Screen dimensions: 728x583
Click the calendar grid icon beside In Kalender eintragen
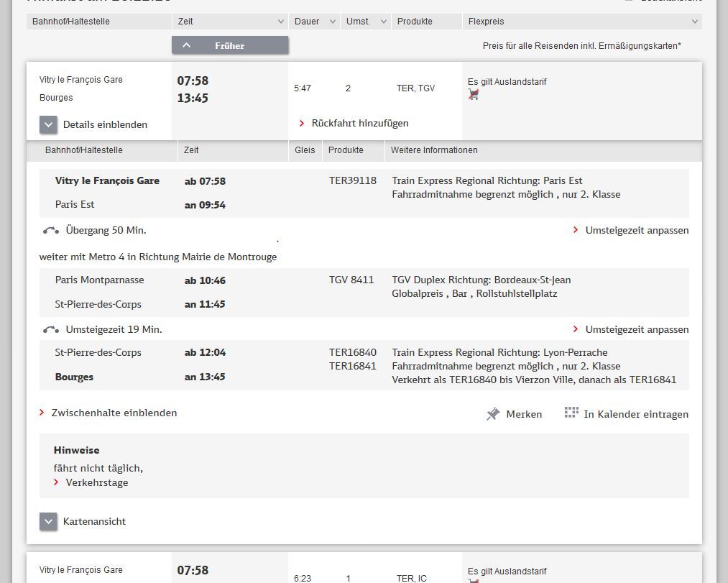[571, 413]
